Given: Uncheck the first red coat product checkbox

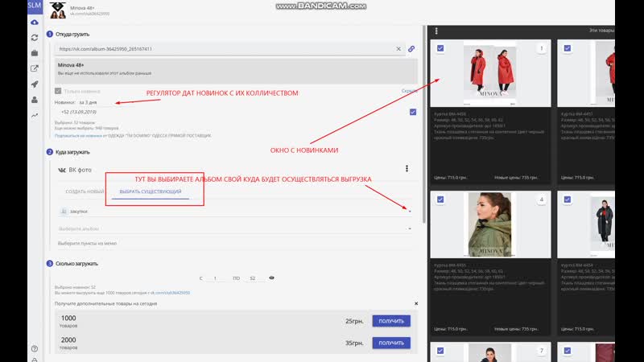Looking at the screenshot, I should point(440,49).
